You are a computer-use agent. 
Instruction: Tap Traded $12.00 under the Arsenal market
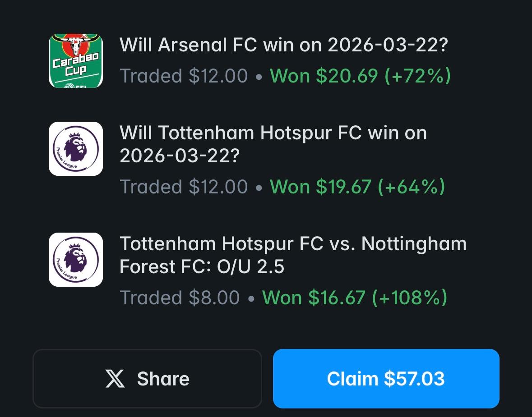point(184,75)
